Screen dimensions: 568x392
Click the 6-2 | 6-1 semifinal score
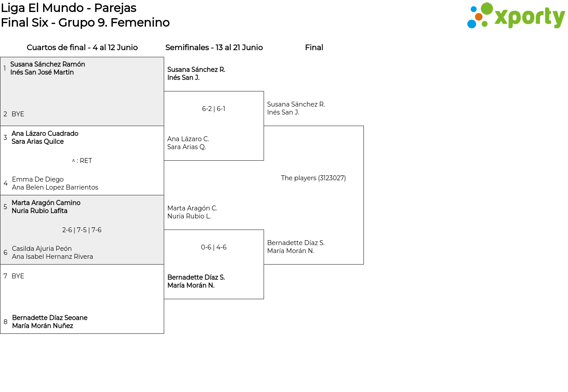(x=213, y=109)
